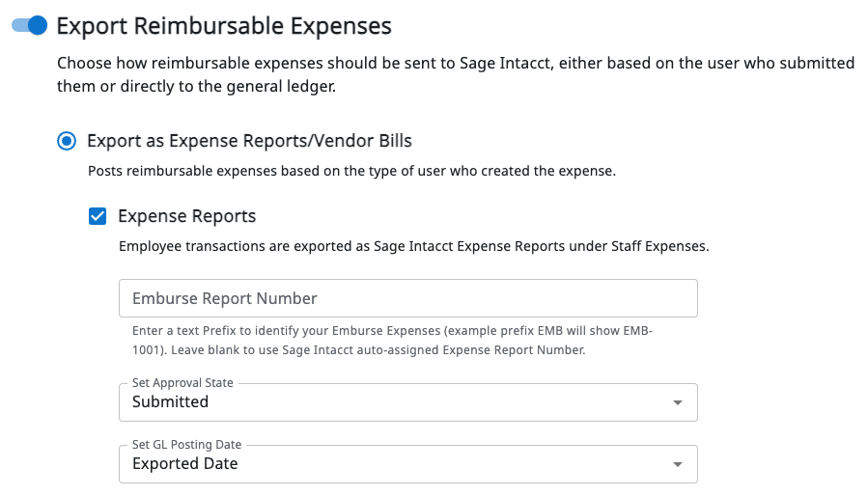Select the Exported Date value text
This screenshot has height=496, width=868.
[x=184, y=464]
